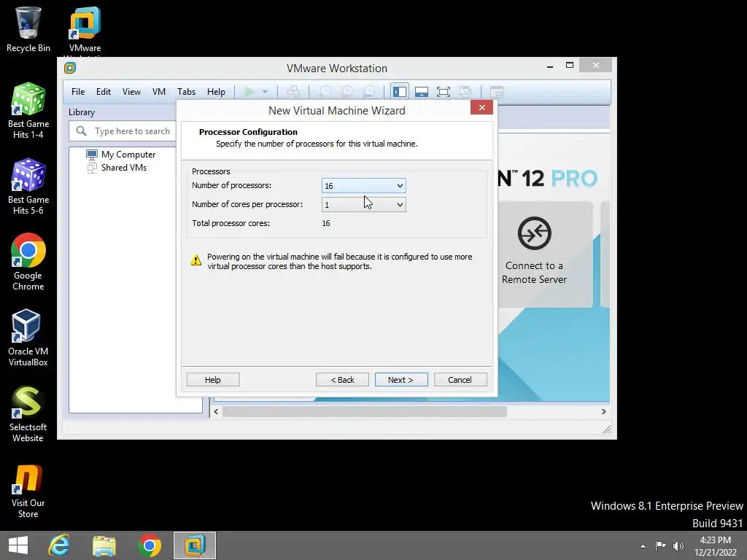Go back with the < Back button

pyautogui.click(x=342, y=379)
